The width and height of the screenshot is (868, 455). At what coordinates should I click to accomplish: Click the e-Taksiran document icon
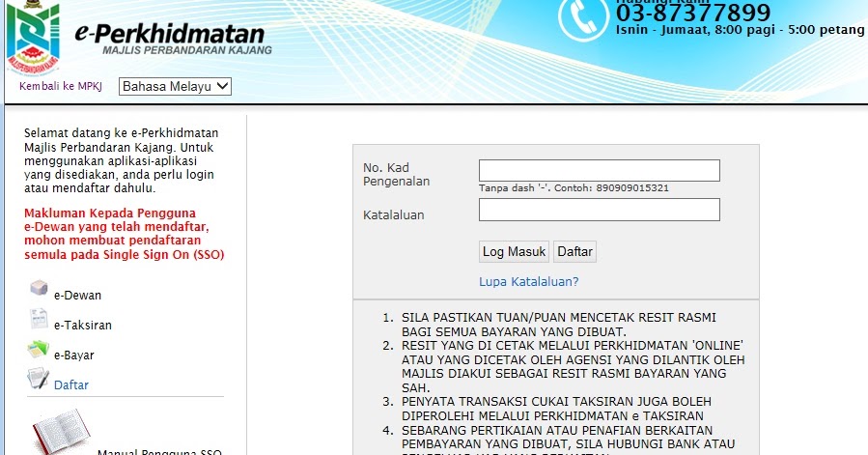(x=39, y=319)
